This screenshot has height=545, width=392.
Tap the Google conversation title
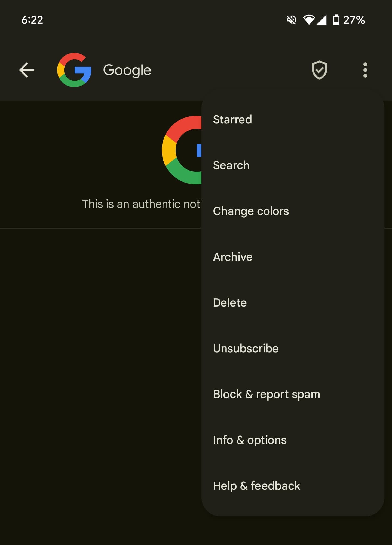pyautogui.click(x=127, y=70)
